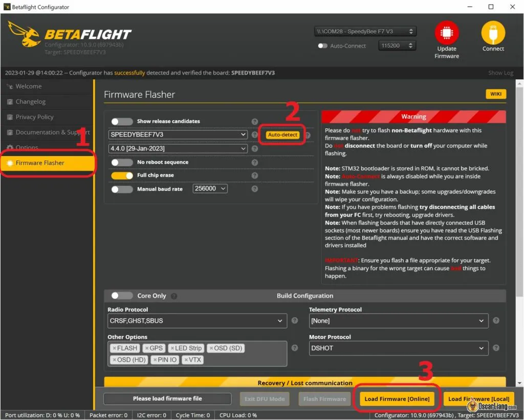The width and height of the screenshot is (524, 420).
Task: Open Documentation & Support tab
Action: coord(47,132)
